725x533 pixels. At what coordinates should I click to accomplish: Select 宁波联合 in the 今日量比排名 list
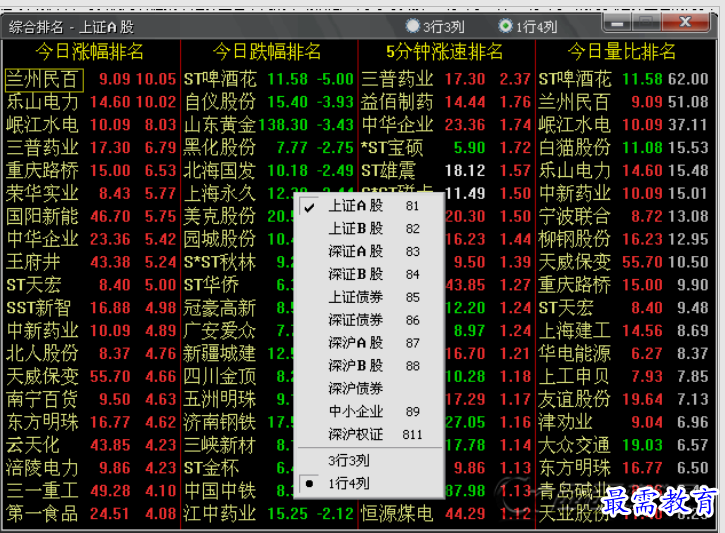(575, 217)
